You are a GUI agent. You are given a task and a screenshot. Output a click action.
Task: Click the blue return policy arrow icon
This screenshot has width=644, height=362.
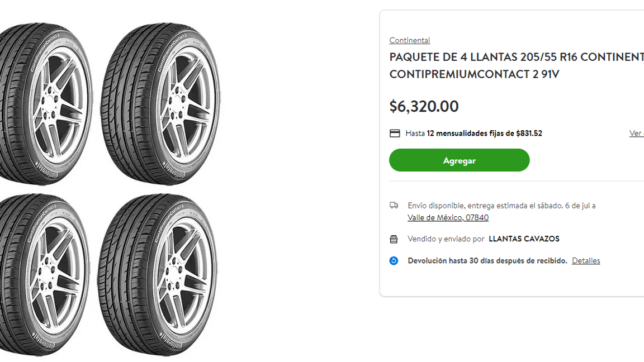(x=394, y=260)
